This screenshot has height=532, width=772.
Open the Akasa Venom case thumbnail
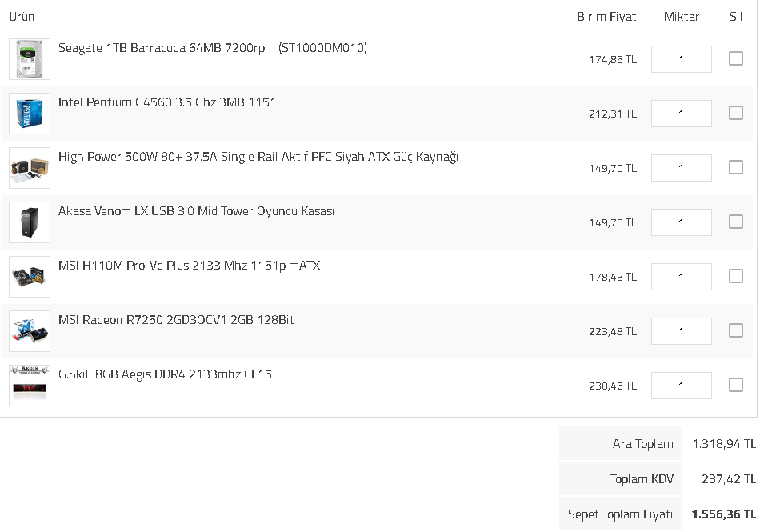click(30, 222)
